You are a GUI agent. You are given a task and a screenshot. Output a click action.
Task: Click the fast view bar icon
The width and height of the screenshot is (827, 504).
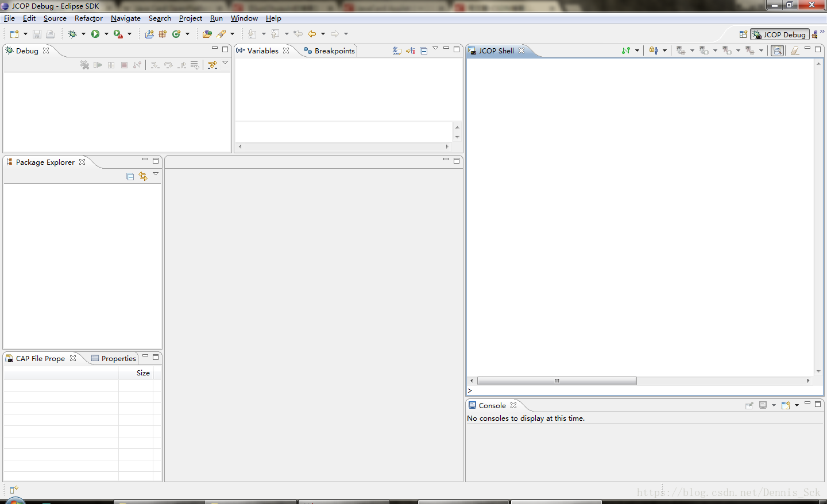(x=14, y=490)
